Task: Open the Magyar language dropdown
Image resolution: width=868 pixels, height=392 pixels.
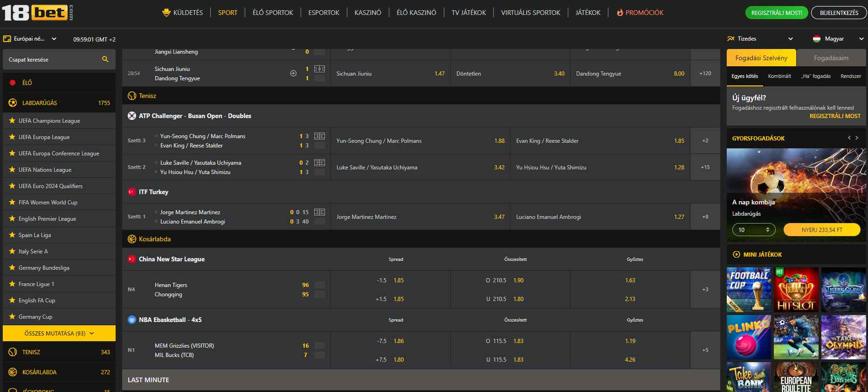Action: 838,39
